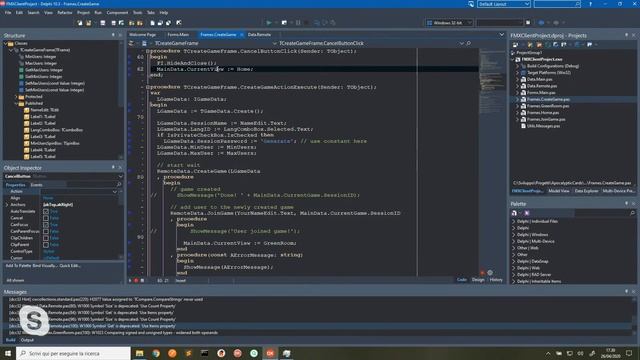Click the Toggle Form/Unit toolbar icon
Viewport: 640px width, 360px height.
(169, 23)
